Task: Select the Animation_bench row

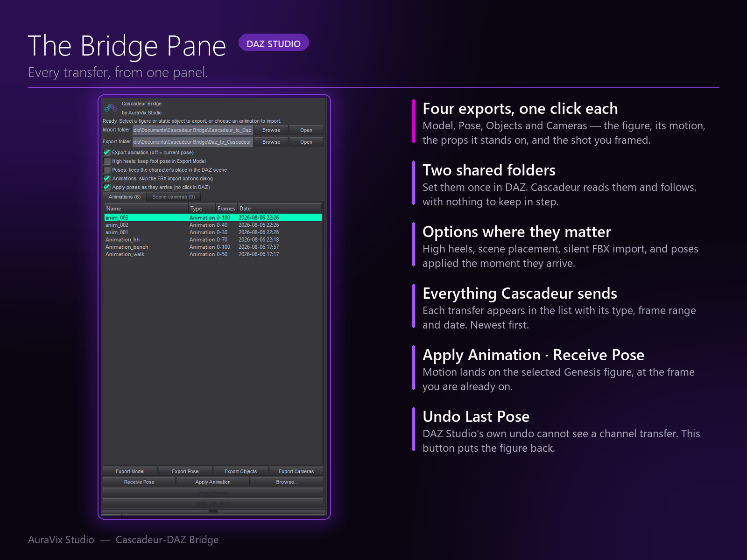Action: point(213,247)
